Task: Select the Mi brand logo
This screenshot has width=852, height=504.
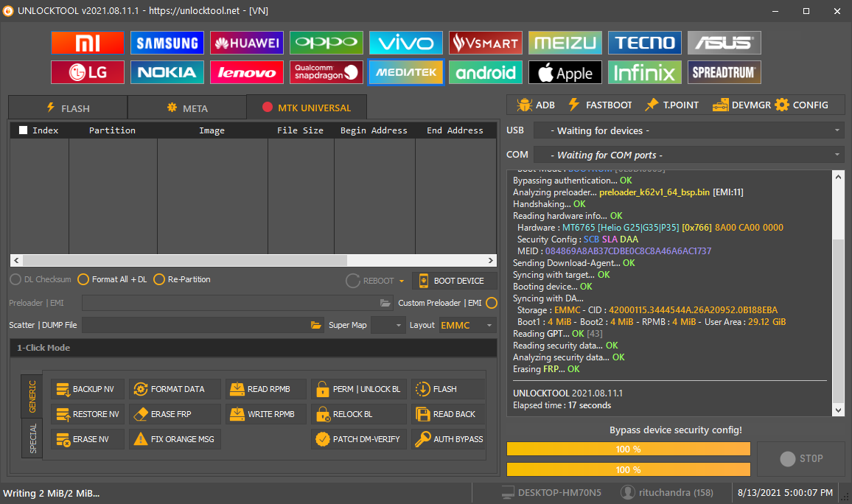Action: [x=88, y=43]
